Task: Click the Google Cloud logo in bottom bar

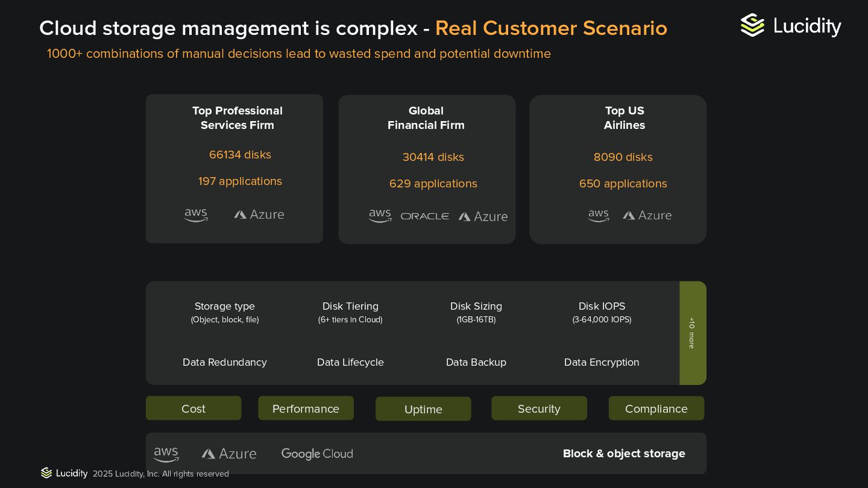Action: pyautogui.click(x=317, y=454)
